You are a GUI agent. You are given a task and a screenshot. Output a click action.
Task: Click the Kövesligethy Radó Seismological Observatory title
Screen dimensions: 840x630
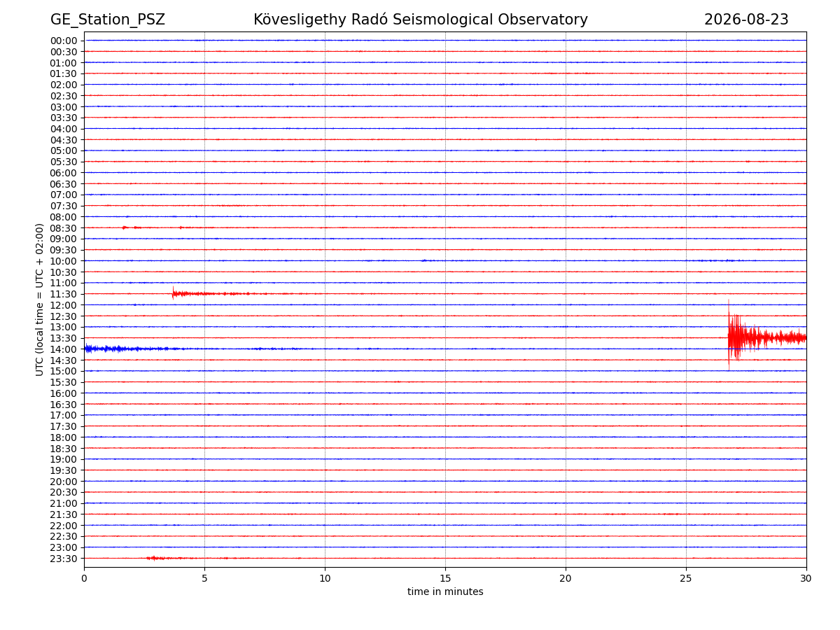[421, 20]
